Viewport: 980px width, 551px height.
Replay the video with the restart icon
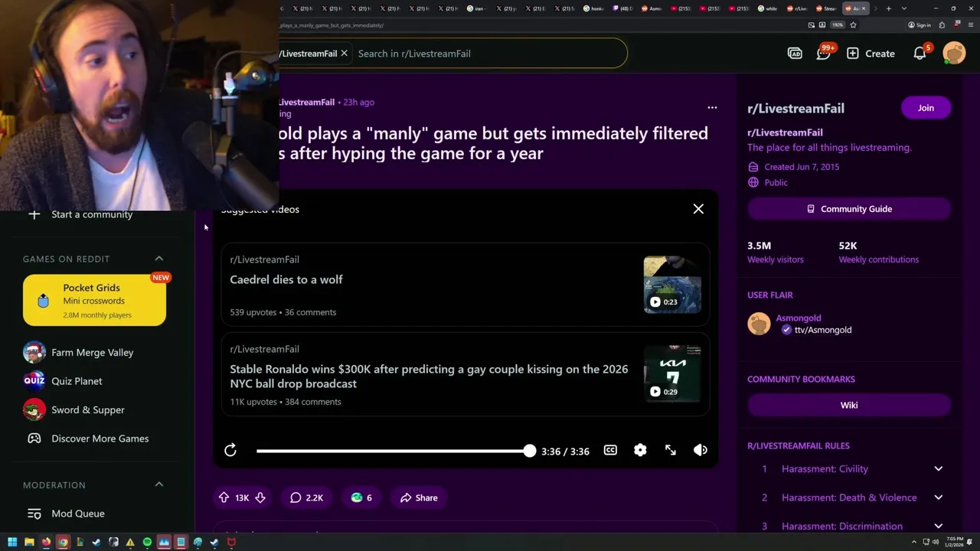[x=230, y=451]
